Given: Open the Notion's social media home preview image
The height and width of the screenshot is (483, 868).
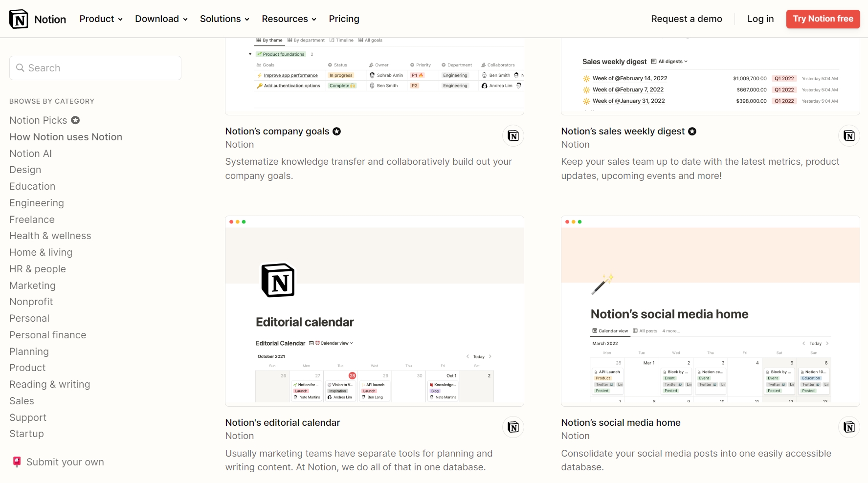Looking at the screenshot, I should coord(710,311).
